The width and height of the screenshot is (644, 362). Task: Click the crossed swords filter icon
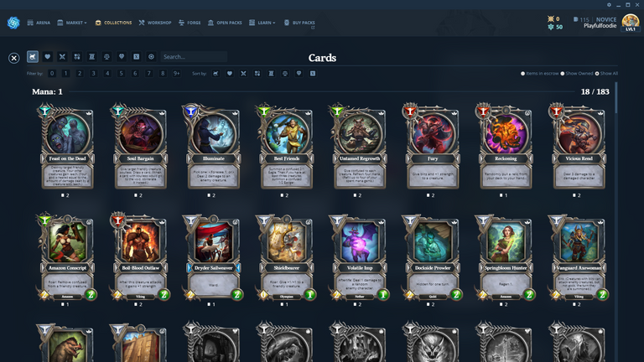(x=62, y=57)
